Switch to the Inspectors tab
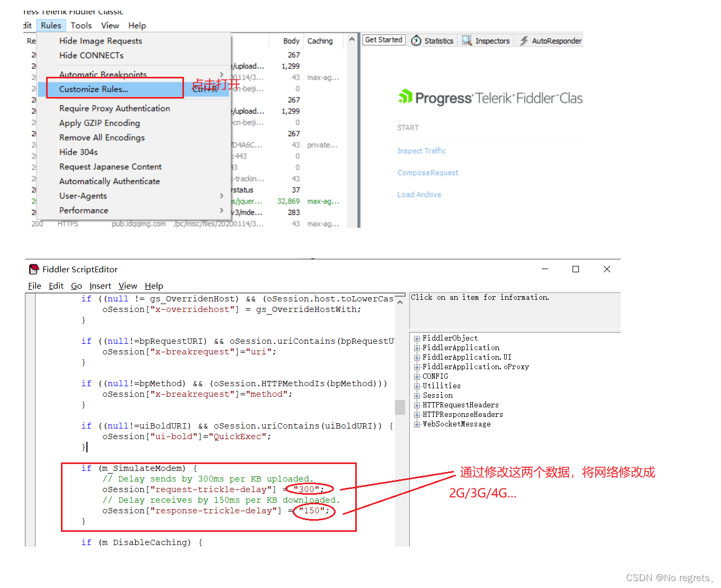This screenshot has height=588, width=721. pos(486,40)
